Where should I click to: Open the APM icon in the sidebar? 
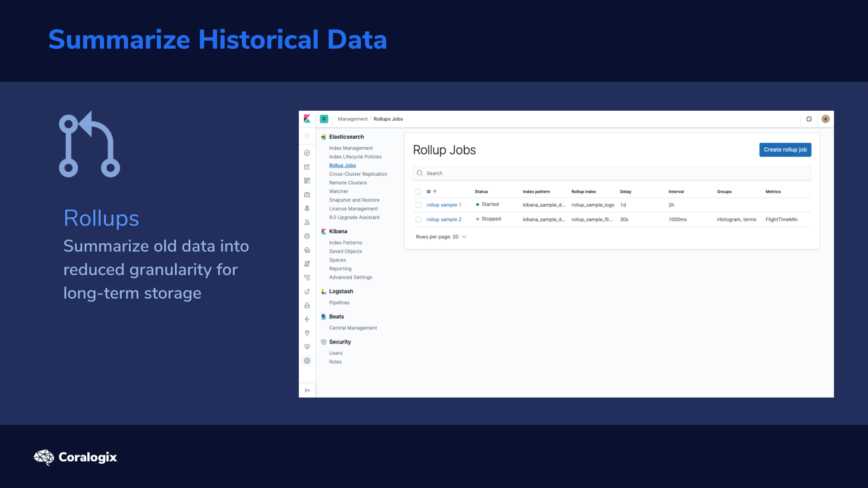pyautogui.click(x=307, y=277)
